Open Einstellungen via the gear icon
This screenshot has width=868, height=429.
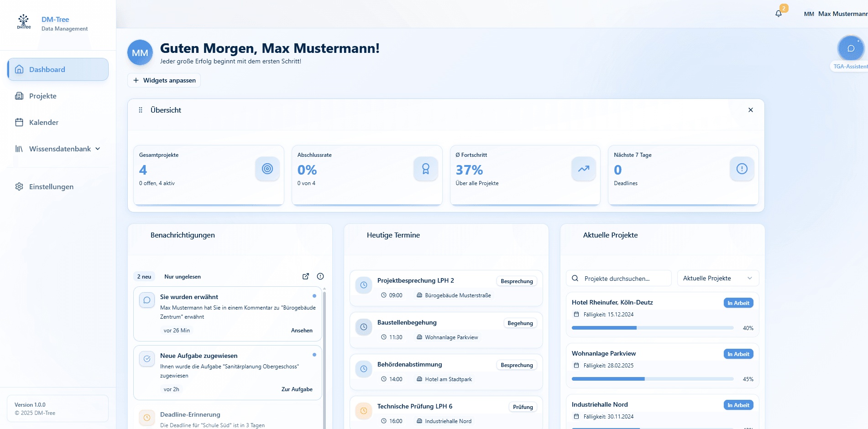(x=19, y=186)
